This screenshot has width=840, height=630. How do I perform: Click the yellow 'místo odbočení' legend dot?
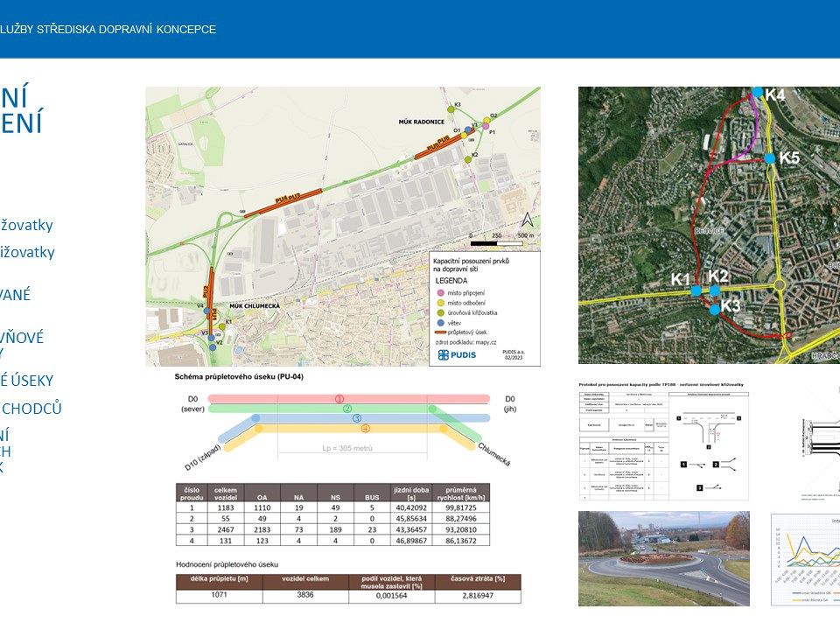pyautogui.click(x=441, y=303)
